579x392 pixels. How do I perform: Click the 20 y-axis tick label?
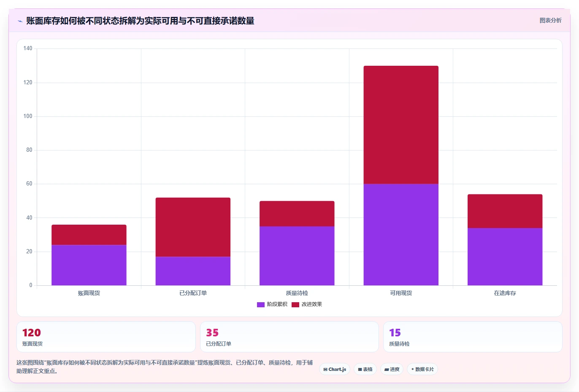click(x=29, y=252)
